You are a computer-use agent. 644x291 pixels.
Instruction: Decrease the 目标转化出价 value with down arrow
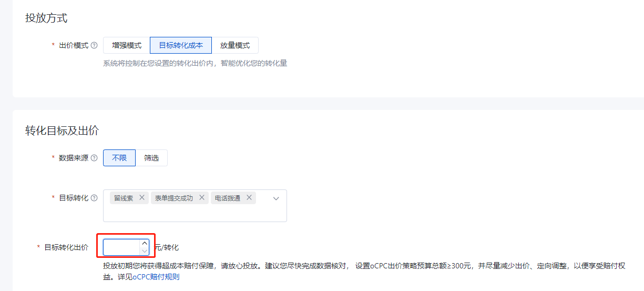pos(145,251)
